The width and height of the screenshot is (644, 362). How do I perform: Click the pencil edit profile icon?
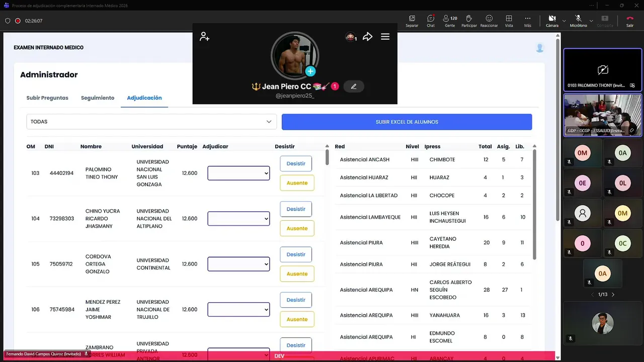click(354, 86)
